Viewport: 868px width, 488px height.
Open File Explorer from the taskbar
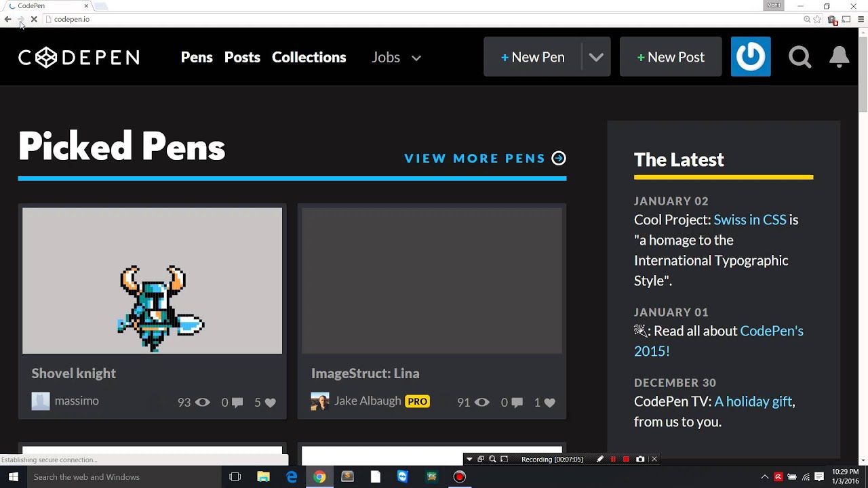263,477
